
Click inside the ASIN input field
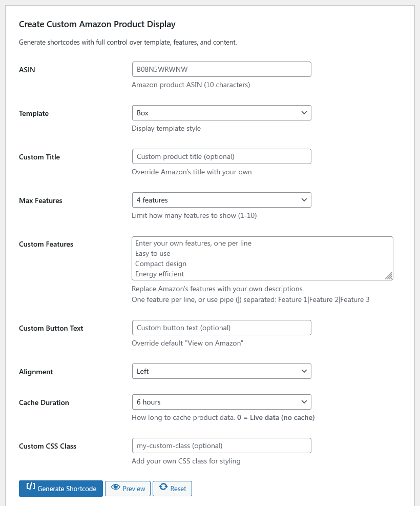(221, 69)
